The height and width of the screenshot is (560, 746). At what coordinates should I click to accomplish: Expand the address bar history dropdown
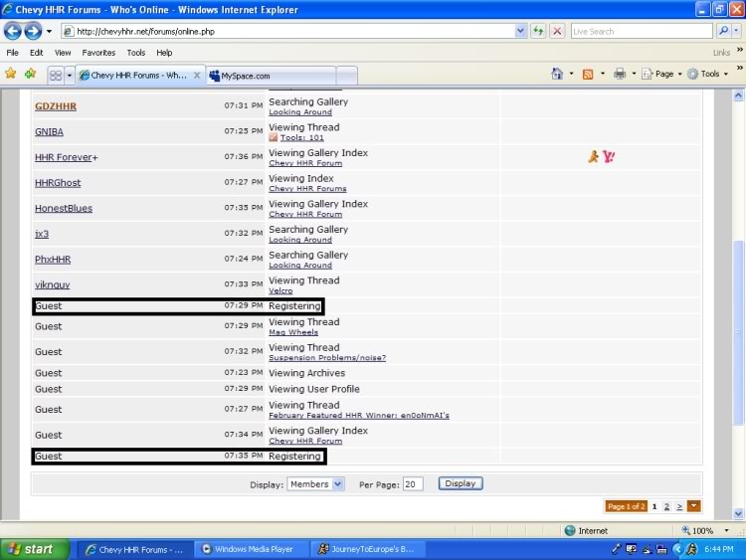pos(520,32)
